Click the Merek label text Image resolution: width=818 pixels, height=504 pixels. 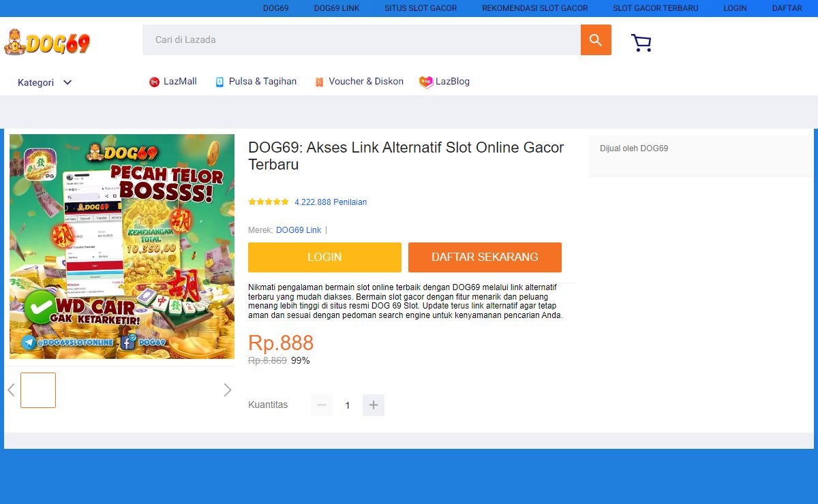pyautogui.click(x=260, y=230)
